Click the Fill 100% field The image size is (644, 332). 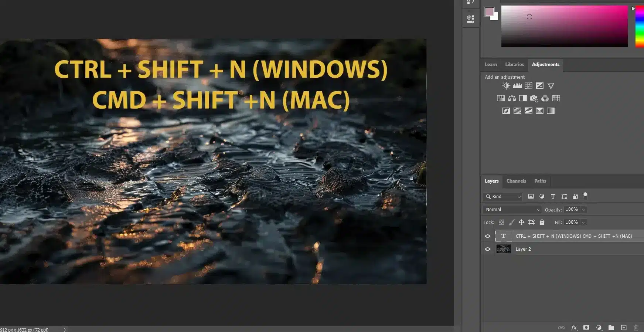pyautogui.click(x=572, y=222)
